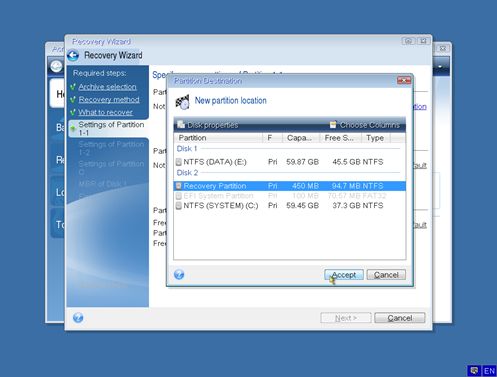Sort by Capacity column header

click(301, 138)
